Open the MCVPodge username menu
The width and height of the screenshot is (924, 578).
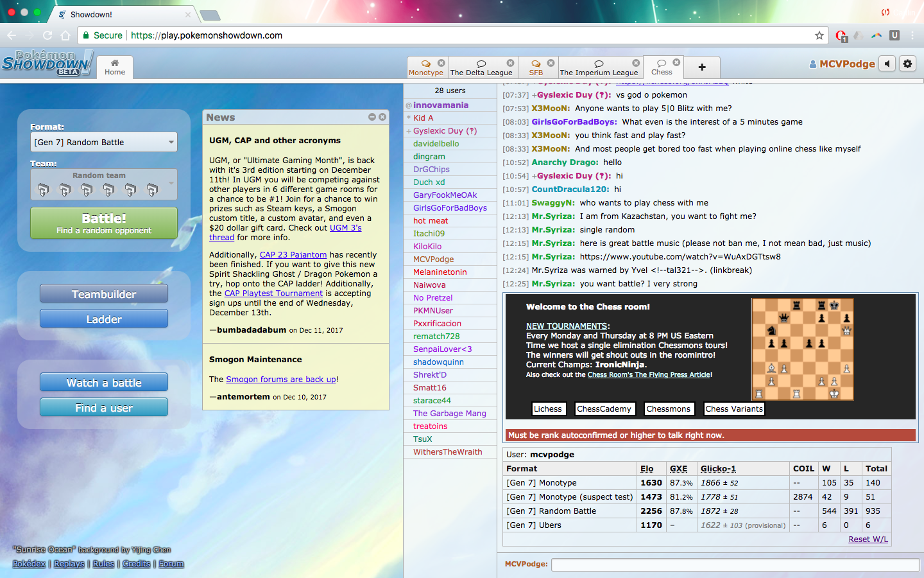pyautogui.click(x=842, y=64)
